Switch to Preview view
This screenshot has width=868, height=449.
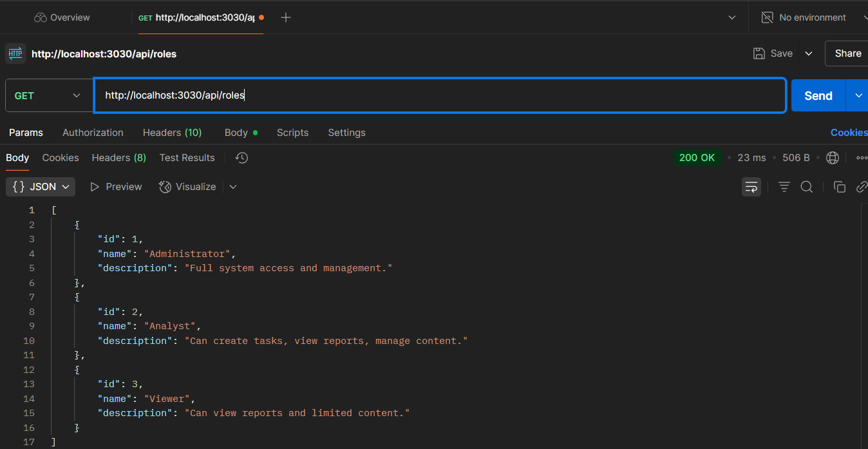[116, 187]
